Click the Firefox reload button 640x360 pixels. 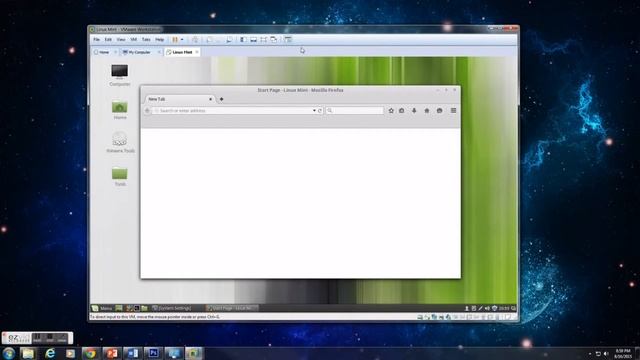[x=320, y=111]
